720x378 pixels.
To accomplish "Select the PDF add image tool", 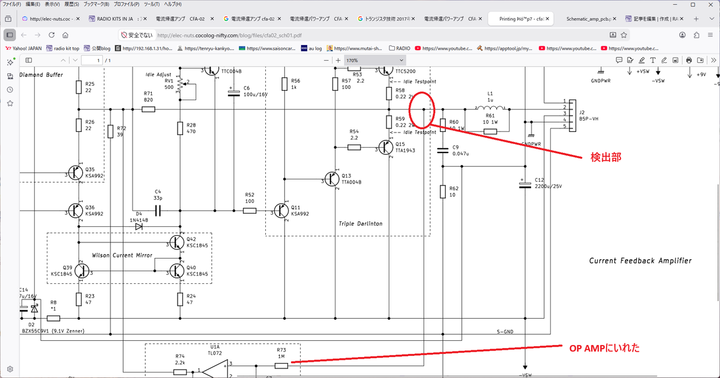I will [x=675, y=60].
